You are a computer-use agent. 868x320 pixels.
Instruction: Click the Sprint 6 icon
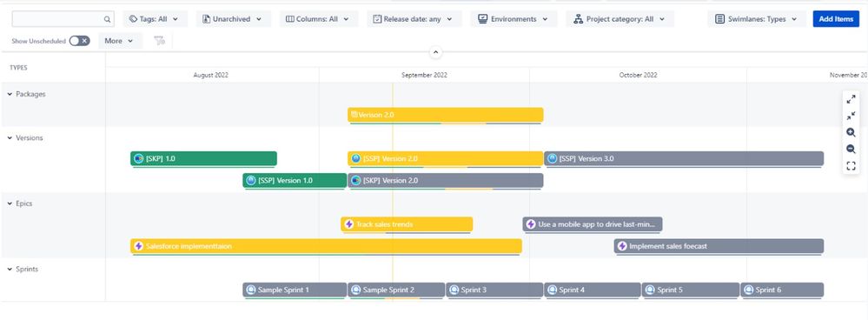coord(748,290)
